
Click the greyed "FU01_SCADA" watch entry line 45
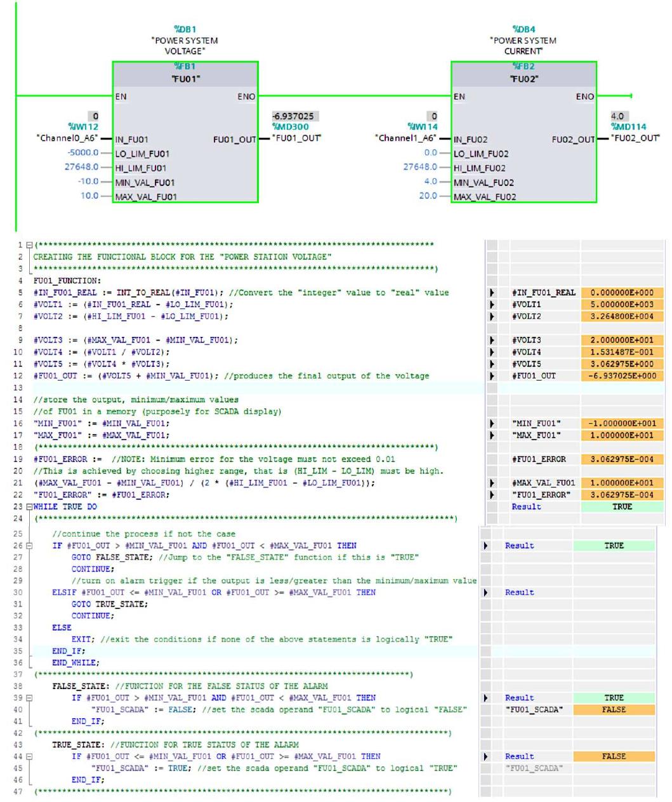pos(534,768)
